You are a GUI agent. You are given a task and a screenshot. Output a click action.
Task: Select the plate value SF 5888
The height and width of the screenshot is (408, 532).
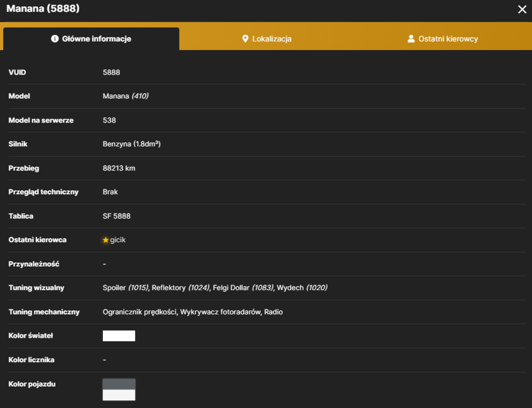click(117, 216)
